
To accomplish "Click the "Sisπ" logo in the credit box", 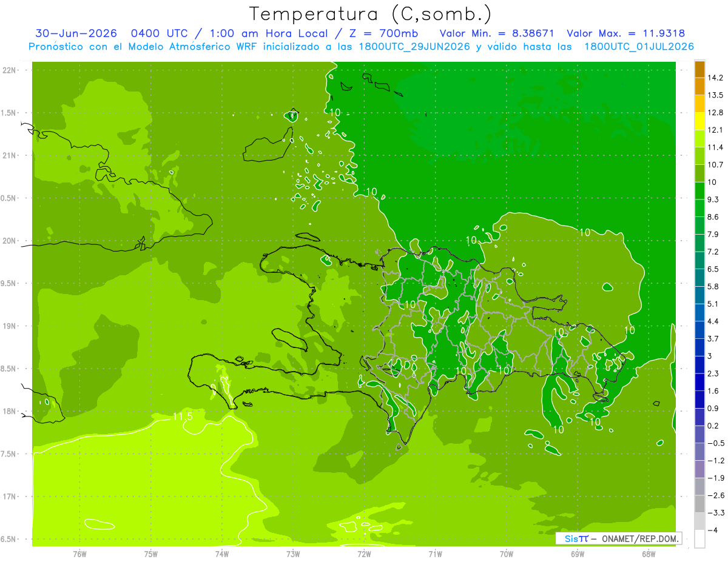I will 576,538.
